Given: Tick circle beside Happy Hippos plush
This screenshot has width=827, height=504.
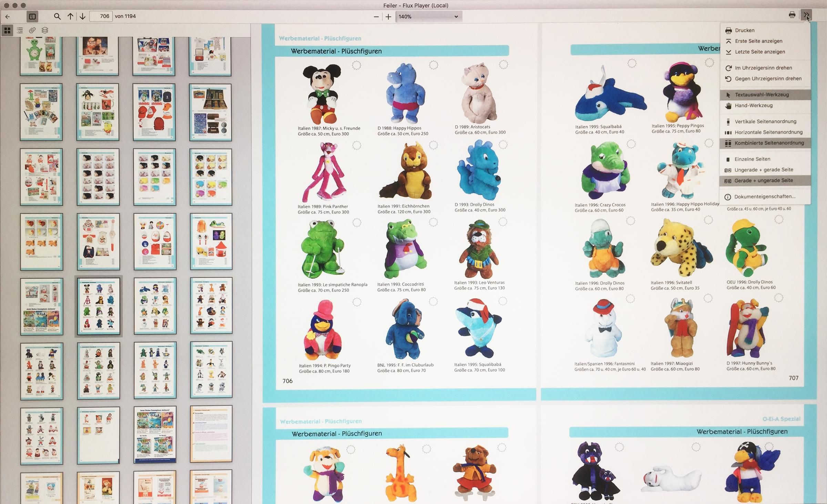Looking at the screenshot, I should [x=433, y=65].
